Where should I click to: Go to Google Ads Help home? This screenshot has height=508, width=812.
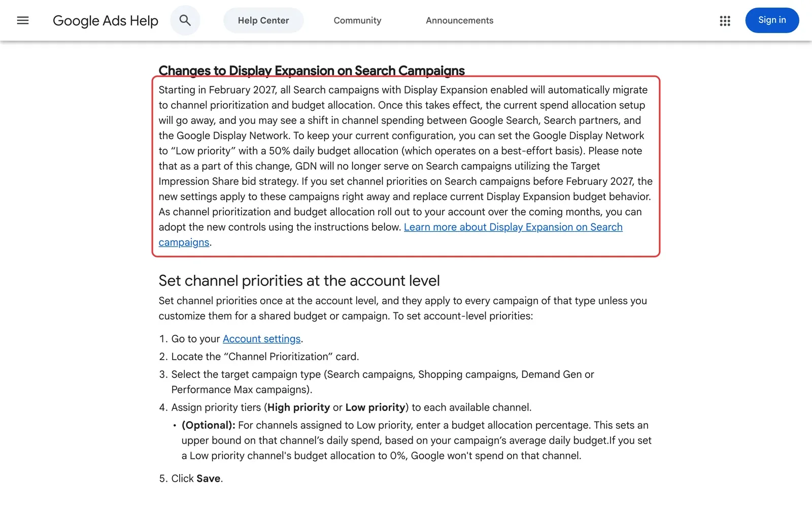106,20
